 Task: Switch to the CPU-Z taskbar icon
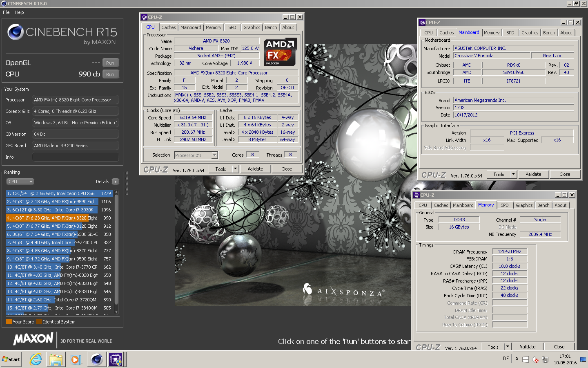pyautogui.click(x=116, y=359)
